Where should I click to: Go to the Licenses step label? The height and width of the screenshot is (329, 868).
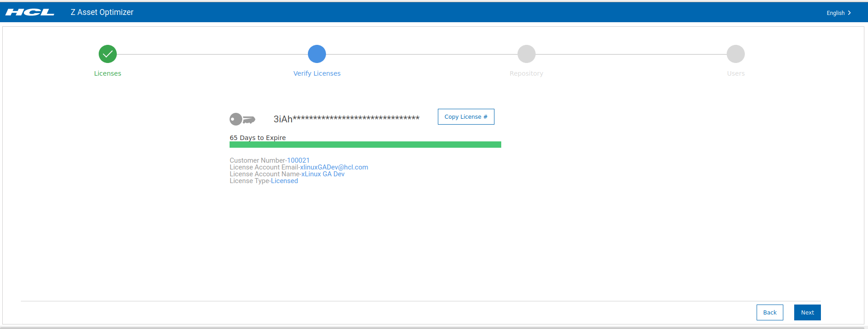click(108, 73)
